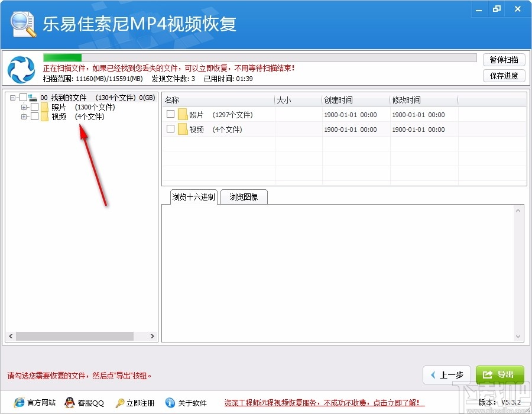The image size is (532, 414).
Task: Click the circular scan refresh icon
Action: (20, 70)
